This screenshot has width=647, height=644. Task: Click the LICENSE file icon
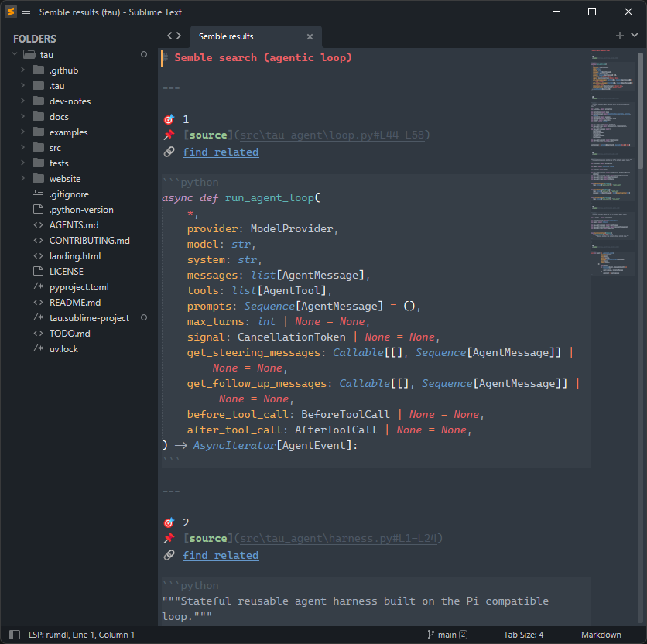point(39,271)
